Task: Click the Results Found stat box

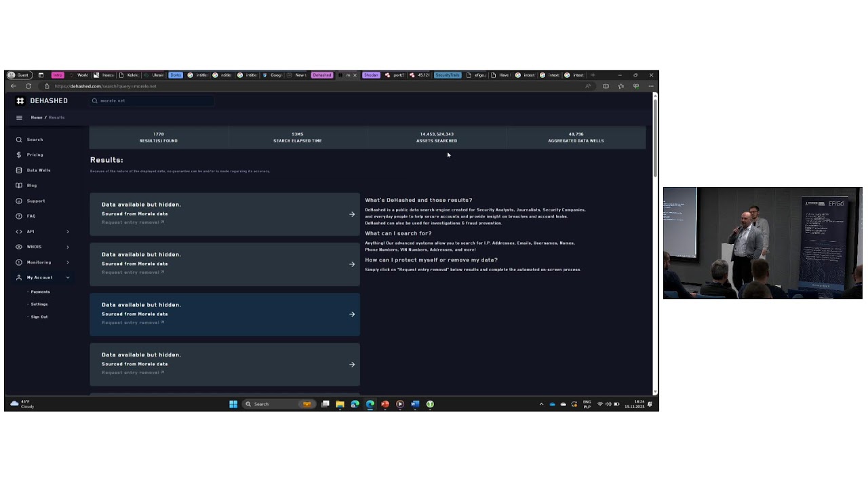Action: [x=159, y=138]
